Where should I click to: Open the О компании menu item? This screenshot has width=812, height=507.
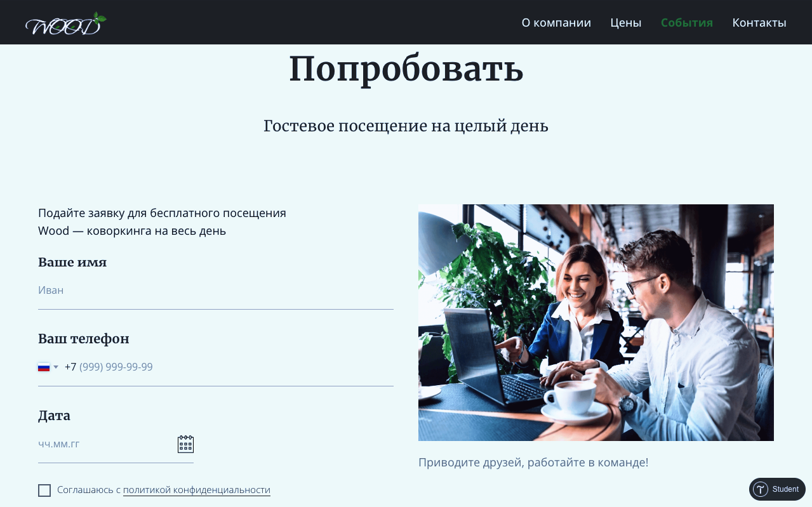(556, 23)
